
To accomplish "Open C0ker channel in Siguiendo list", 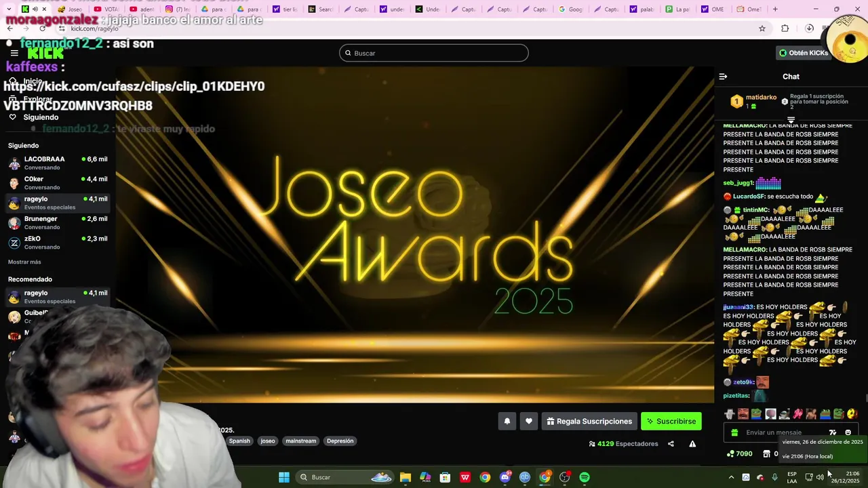I will 58,183.
